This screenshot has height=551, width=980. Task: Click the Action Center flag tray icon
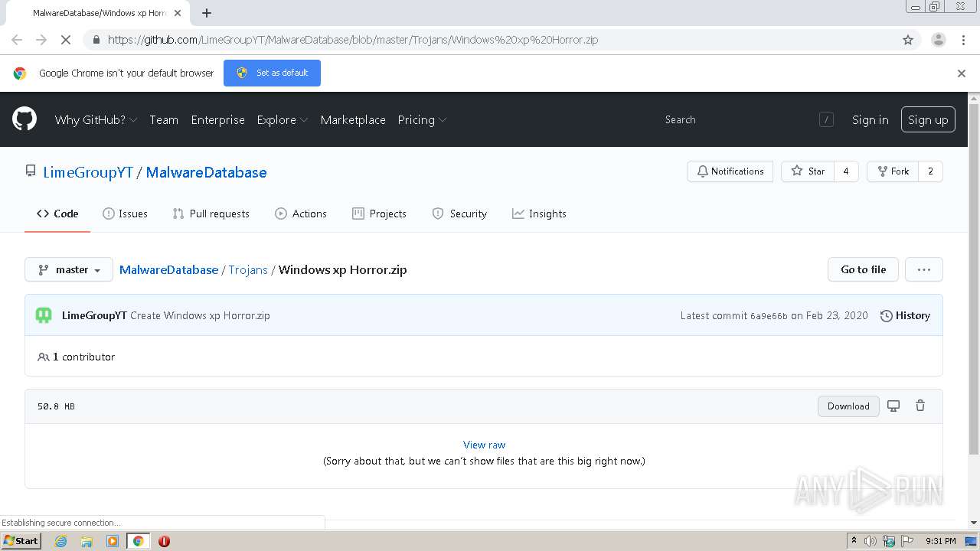click(x=907, y=541)
